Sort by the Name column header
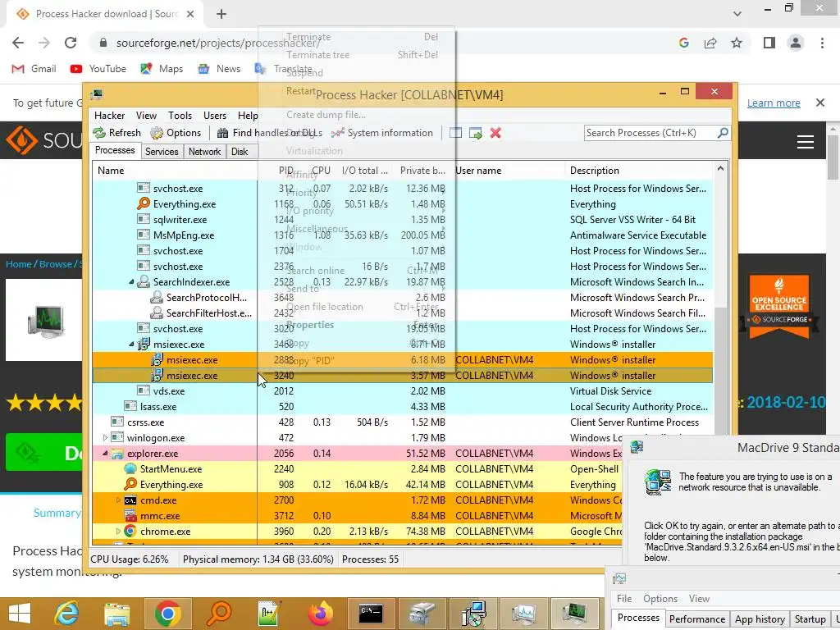 [x=175, y=171]
